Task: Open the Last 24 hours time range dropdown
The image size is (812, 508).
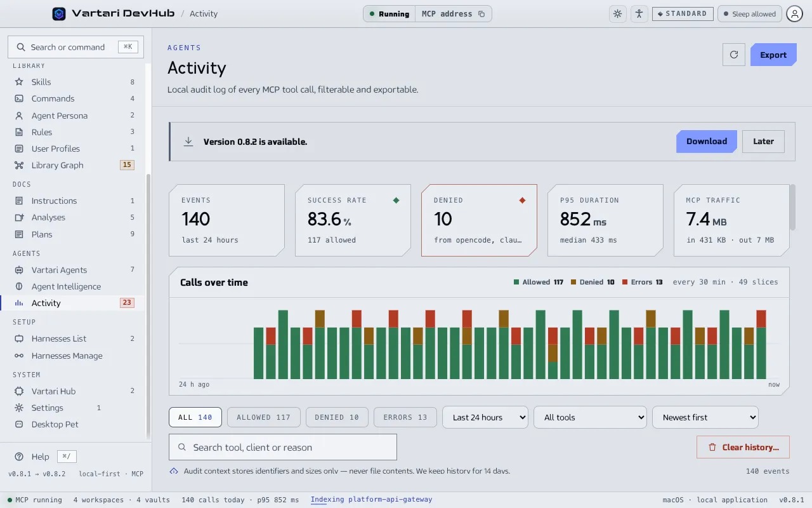Action: coord(485,417)
